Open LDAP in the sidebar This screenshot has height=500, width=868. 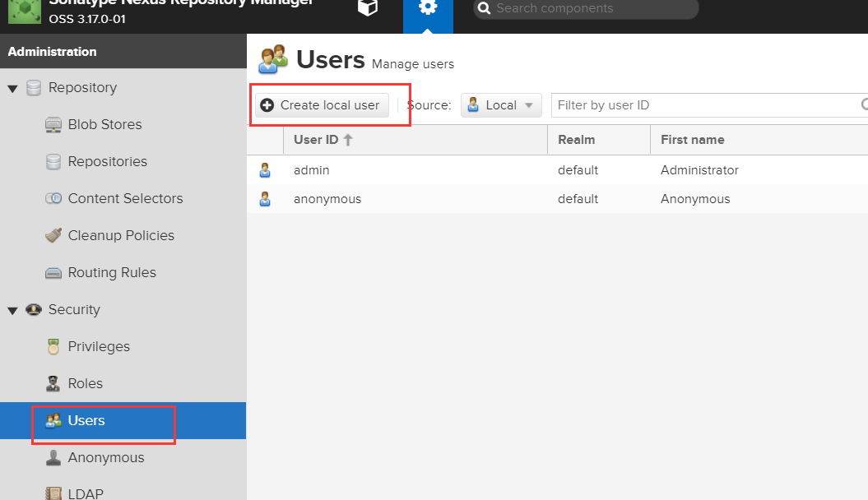[x=86, y=493]
